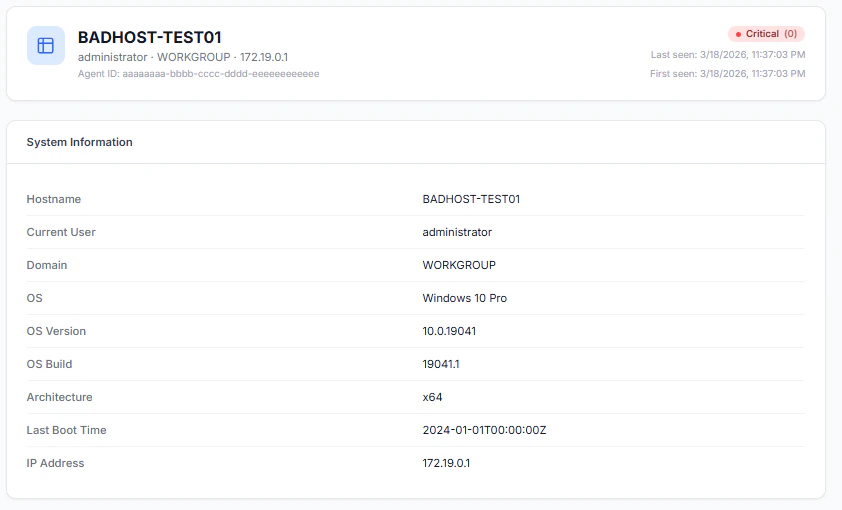Screen dimensions: 842x510
Task: Click the blue host icon beside BADHOST-TEST01
Action: tap(46, 46)
